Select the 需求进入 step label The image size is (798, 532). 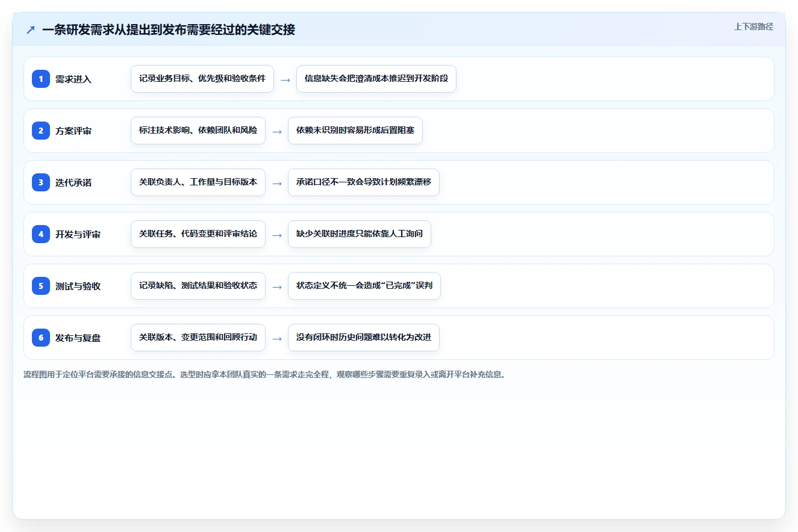(73, 79)
